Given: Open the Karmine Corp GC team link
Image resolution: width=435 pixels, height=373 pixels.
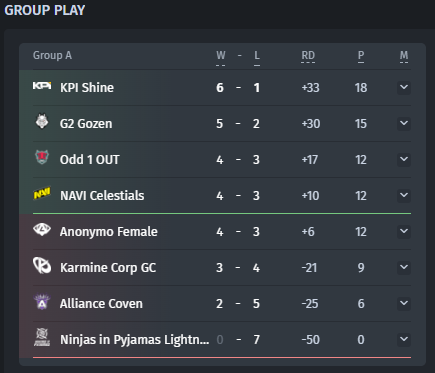Looking at the screenshot, I should click(x=108, y=268).
